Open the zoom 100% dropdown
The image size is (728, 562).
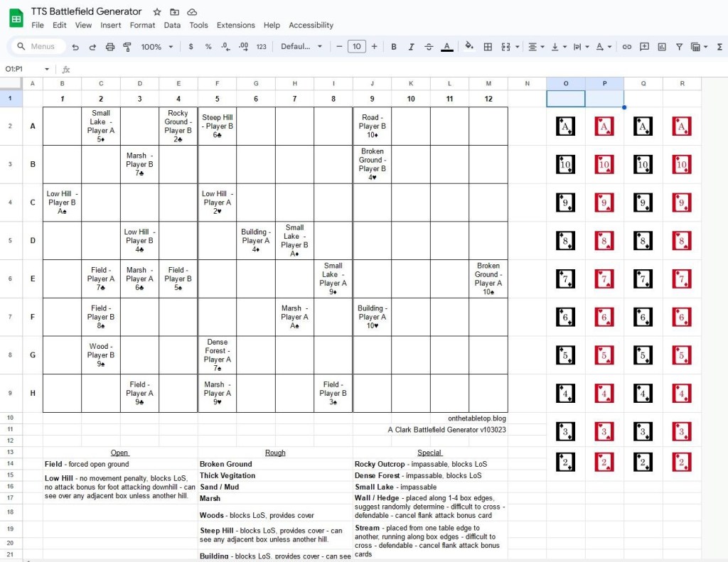click(x=157, y=47)
